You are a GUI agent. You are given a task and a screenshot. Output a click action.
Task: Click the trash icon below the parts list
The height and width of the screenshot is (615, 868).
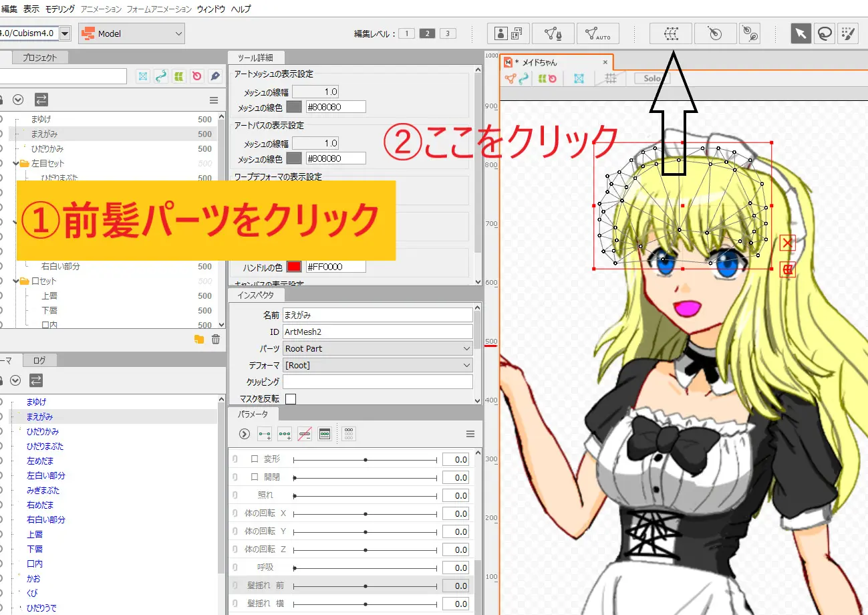click(214, 339)
